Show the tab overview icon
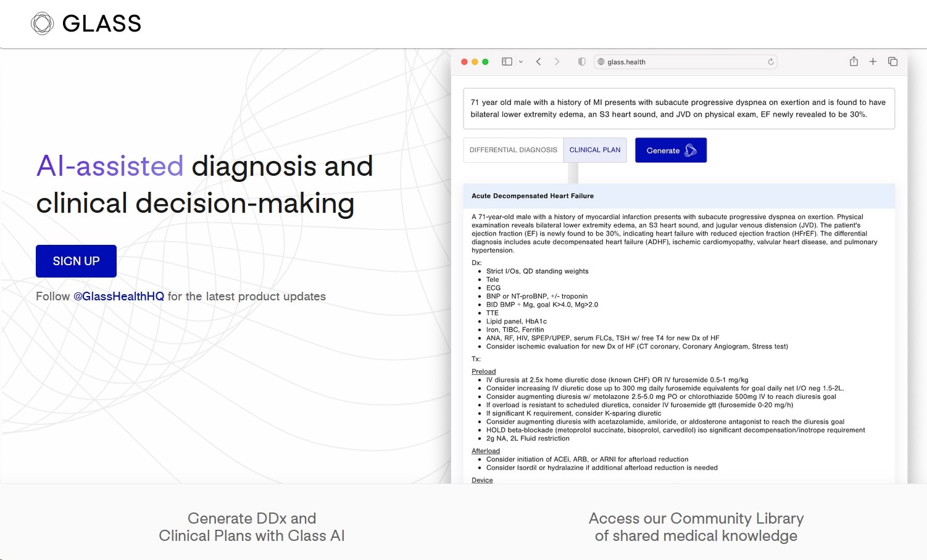The height and width of the screenshot is (560, 927). (892, 61)
